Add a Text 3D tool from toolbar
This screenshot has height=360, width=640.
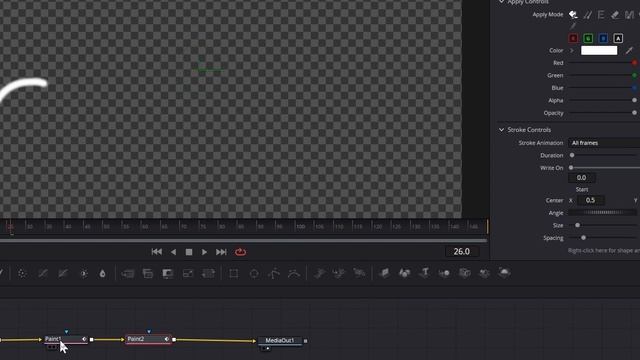pyautogui.click(x=424, y=273)
